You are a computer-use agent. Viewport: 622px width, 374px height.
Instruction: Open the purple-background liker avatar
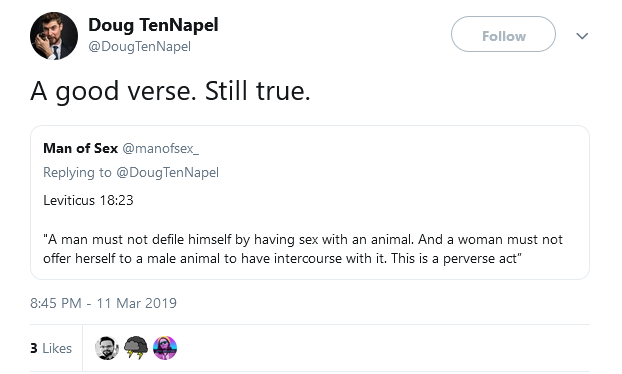[x=165, y=348]
